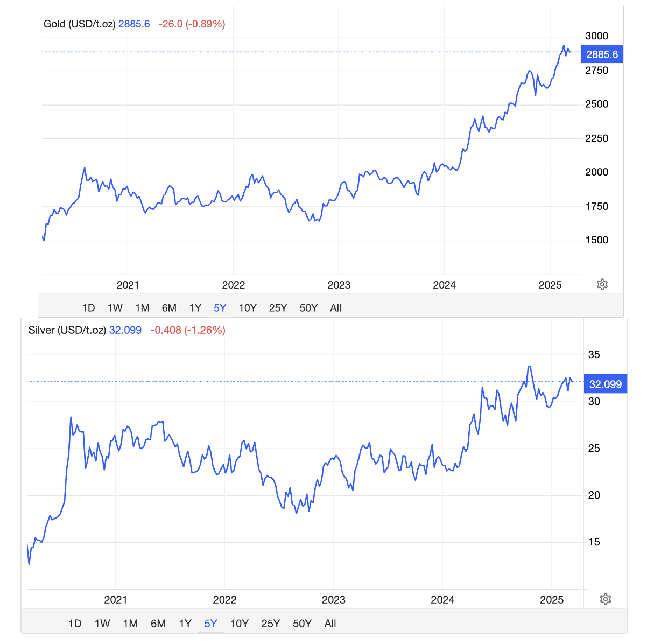This screenshot has width=661, height=644.
Task: Click the Silver (USD/t.oz) title label
Action: coord(67,330)
